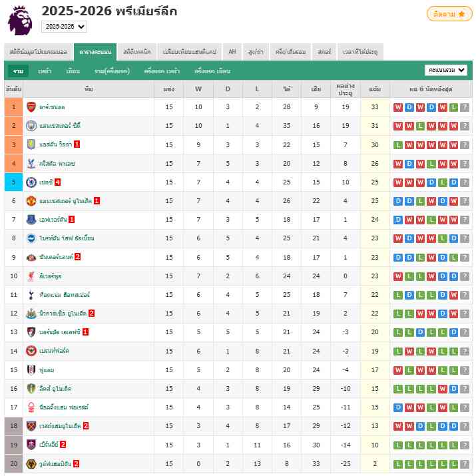Click the Arsenal club crest icon

(x=31, y=107)
